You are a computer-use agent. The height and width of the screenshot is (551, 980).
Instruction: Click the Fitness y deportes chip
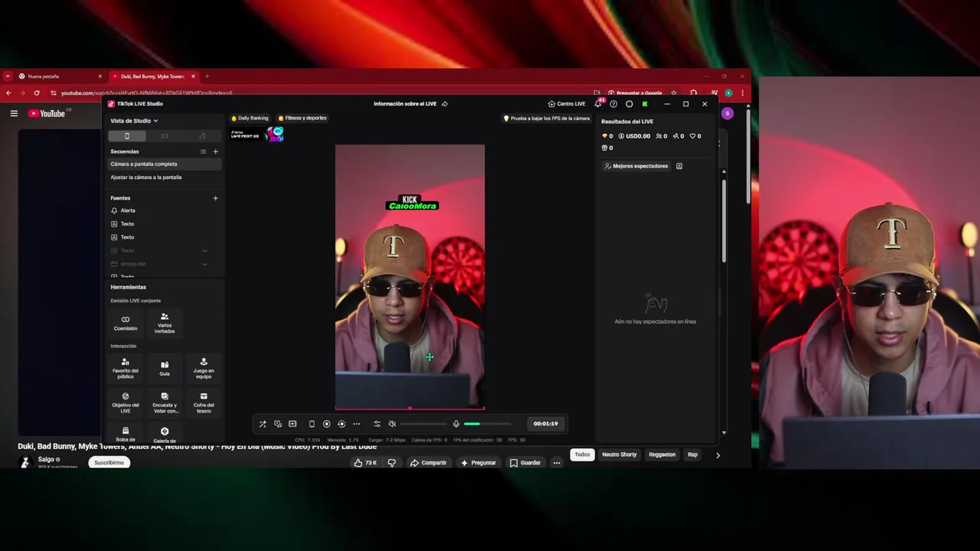(302, 119)
